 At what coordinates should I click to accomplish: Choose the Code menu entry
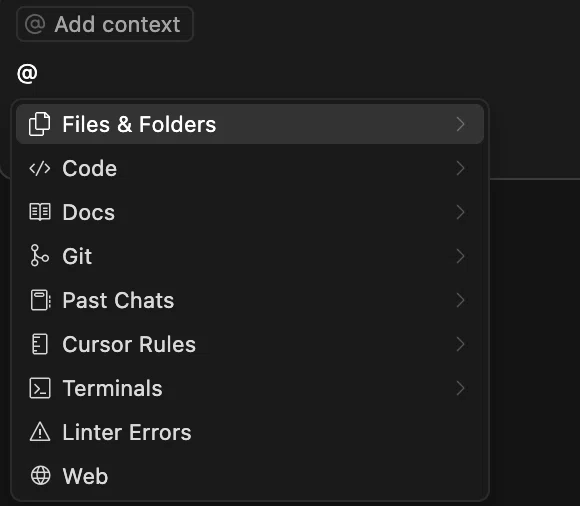coord(250,168)
